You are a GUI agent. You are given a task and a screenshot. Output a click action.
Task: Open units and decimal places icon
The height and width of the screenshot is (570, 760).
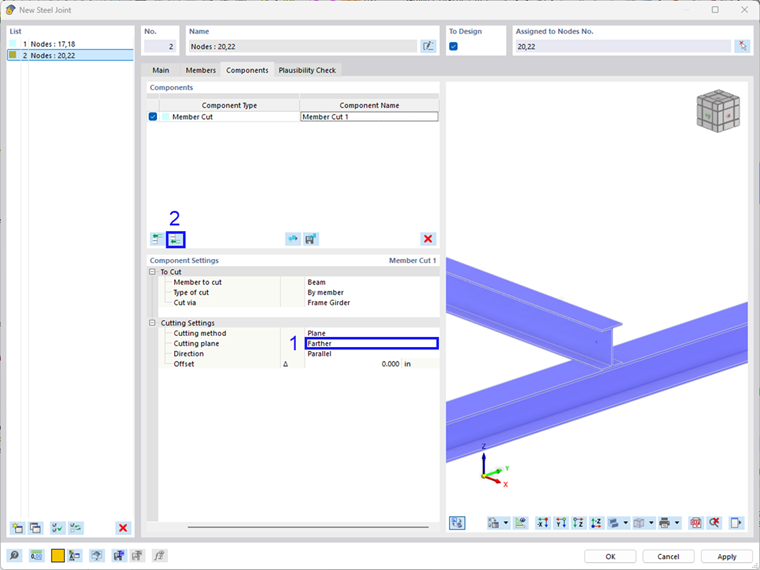[x=36, y=555]
